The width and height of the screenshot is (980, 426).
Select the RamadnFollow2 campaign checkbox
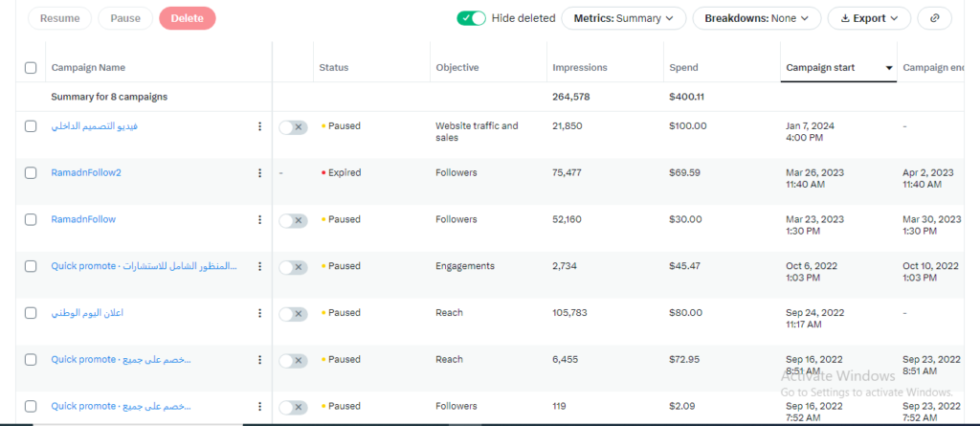point(31,173)
